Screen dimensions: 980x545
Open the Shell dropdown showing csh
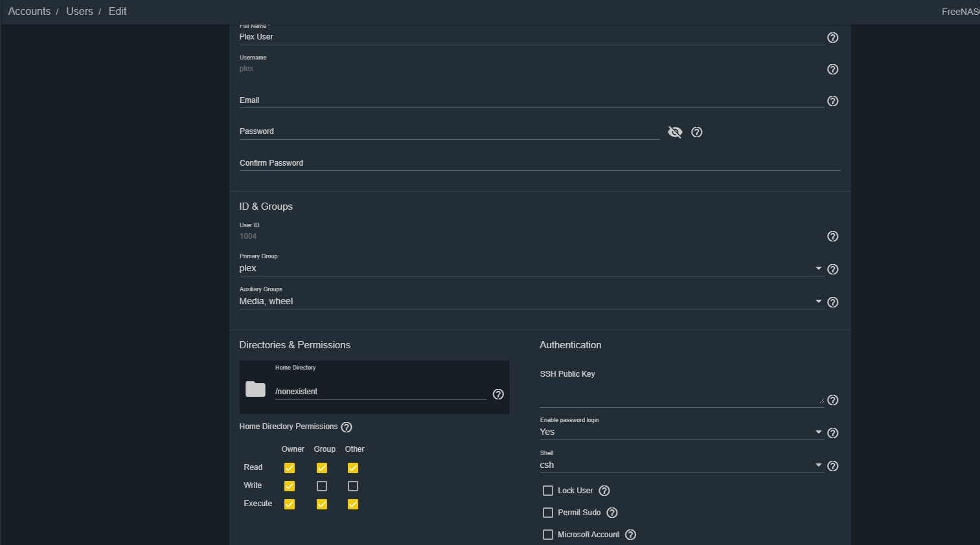(681, 465)
